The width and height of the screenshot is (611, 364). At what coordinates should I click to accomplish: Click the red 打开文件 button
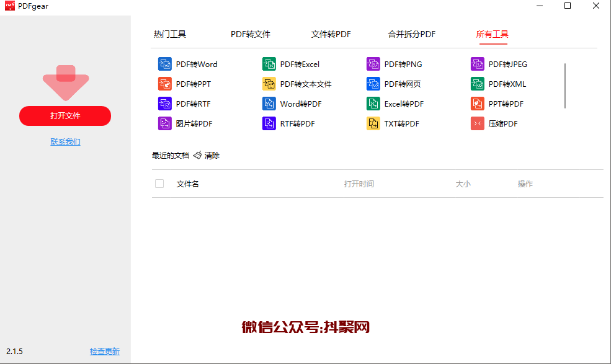coord(65,116)
